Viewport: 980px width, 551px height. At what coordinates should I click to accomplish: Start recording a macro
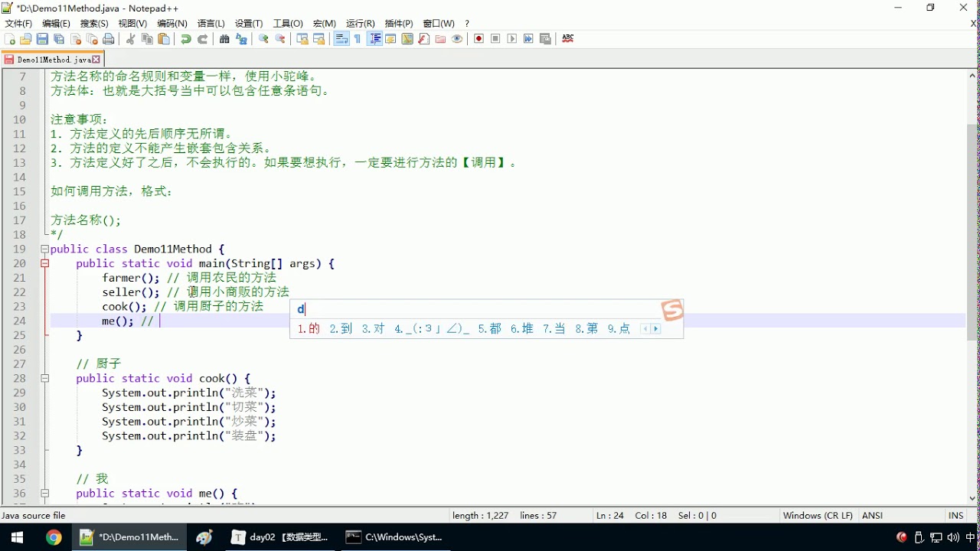[x=479, y=38]
